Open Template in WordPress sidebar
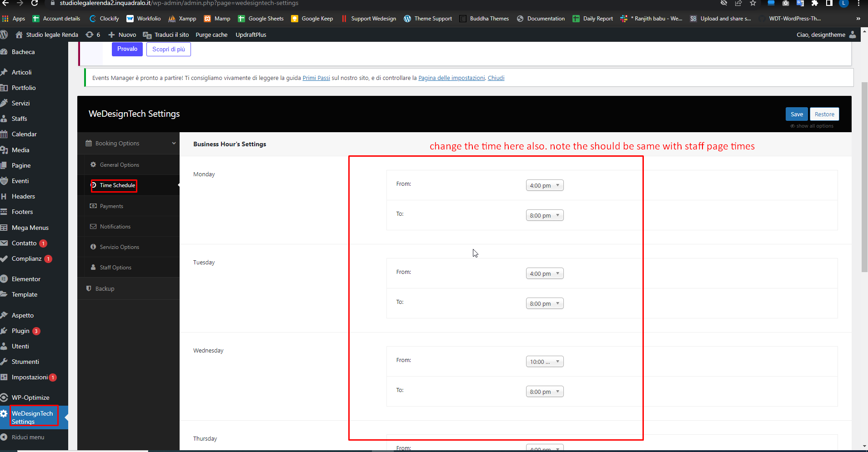 (25, 294)
